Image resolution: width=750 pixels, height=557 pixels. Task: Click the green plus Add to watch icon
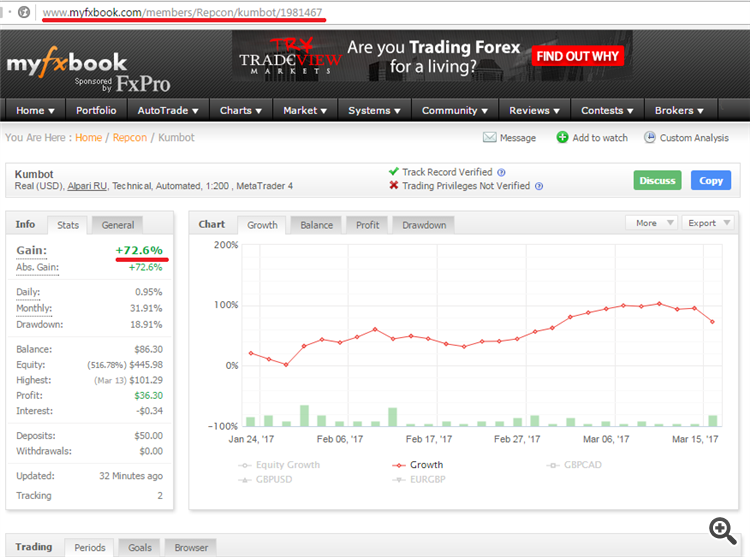click(562, 137)
